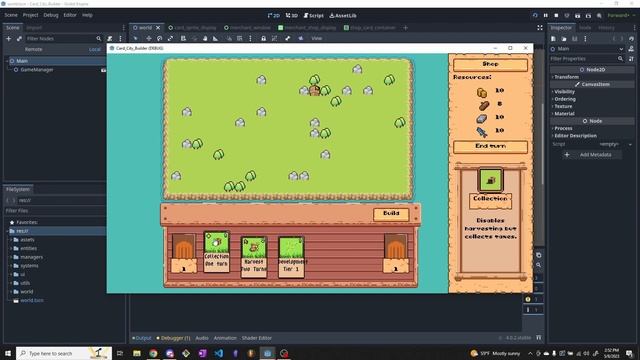Click the attach script icon in Scene dock
Screen dimensions: 640x360
[110, 38]
